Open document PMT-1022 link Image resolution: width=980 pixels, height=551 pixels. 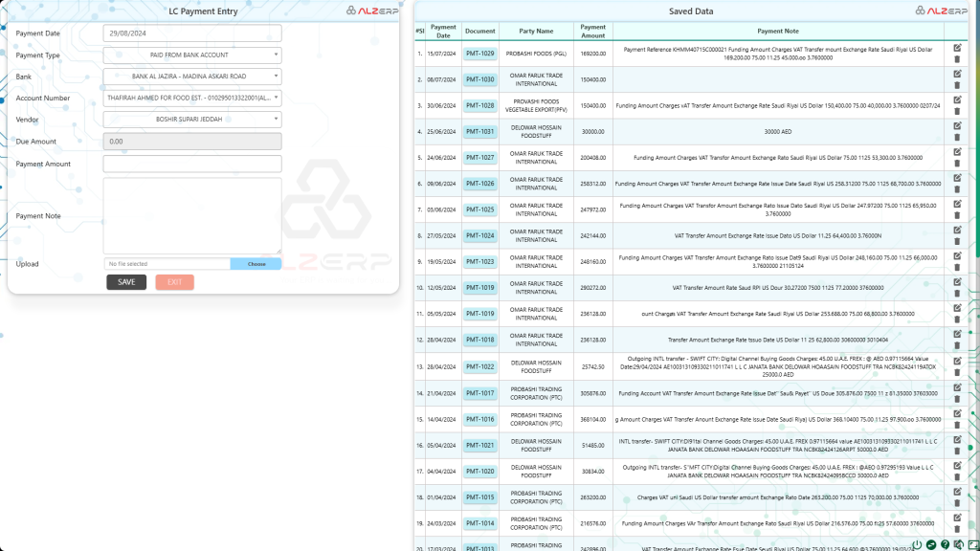click(x=480, y=366)
